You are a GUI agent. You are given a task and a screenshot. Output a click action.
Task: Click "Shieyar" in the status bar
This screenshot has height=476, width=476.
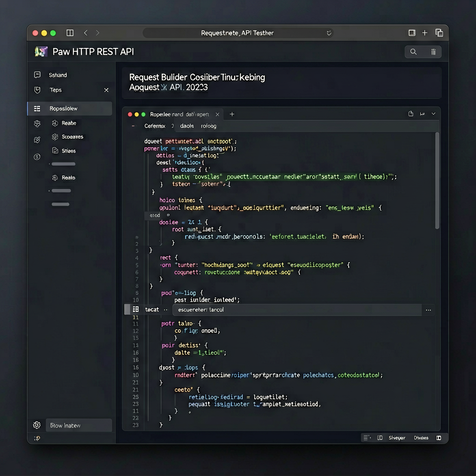[x=397, y=438]
